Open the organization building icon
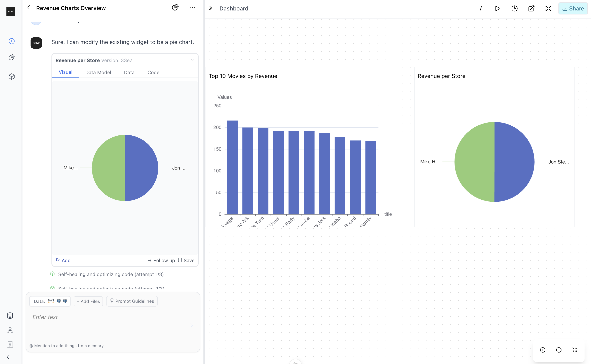 coord(10,345)
